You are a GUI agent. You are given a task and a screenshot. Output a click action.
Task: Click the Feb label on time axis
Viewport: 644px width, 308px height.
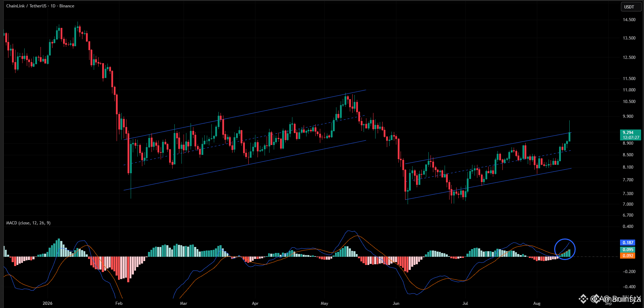(119, 303)
